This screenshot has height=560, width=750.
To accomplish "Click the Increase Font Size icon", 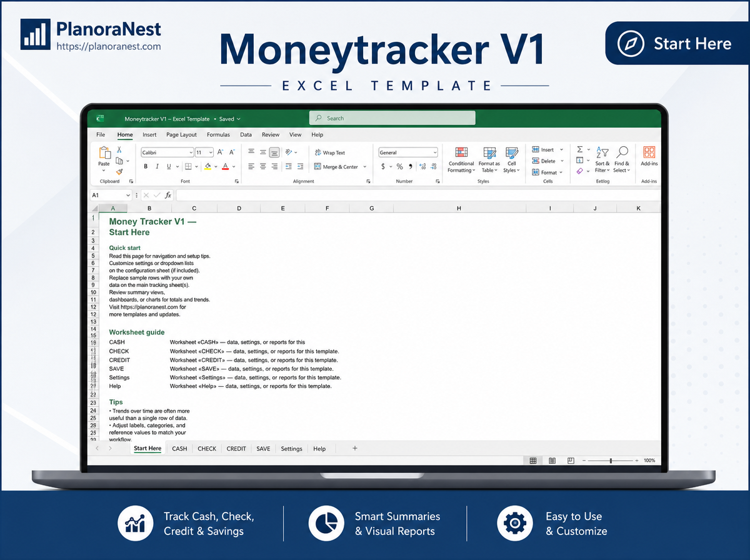I will 221,152.
